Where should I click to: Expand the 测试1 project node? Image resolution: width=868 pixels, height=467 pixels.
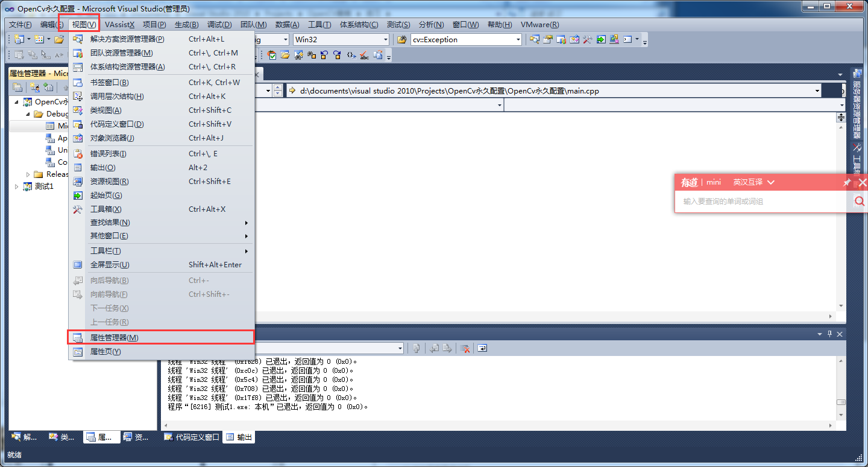[x=17, y=186]
